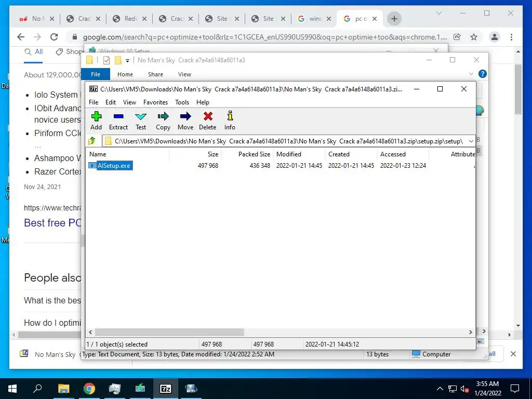532x399 pixels.
Task: Sort by Modified column header
Action: point(299,154)
